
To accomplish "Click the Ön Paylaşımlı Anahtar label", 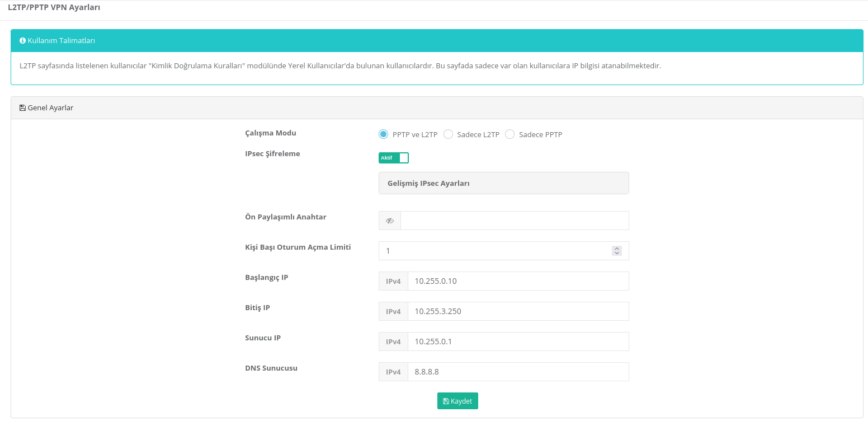I will 286,217.
